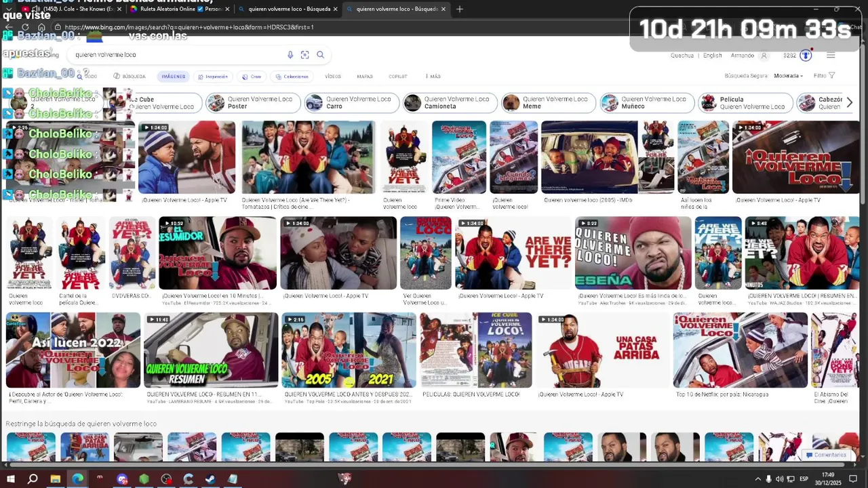Click the Inspiración button
This screenshot has width=868, height=488.
click(x=213, y=77)
